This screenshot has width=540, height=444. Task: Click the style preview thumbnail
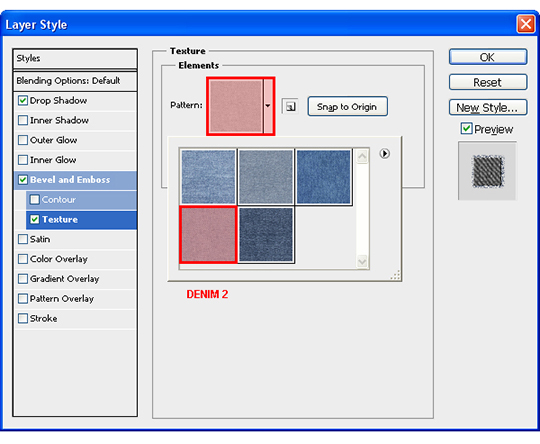click(x=487, y=171)
